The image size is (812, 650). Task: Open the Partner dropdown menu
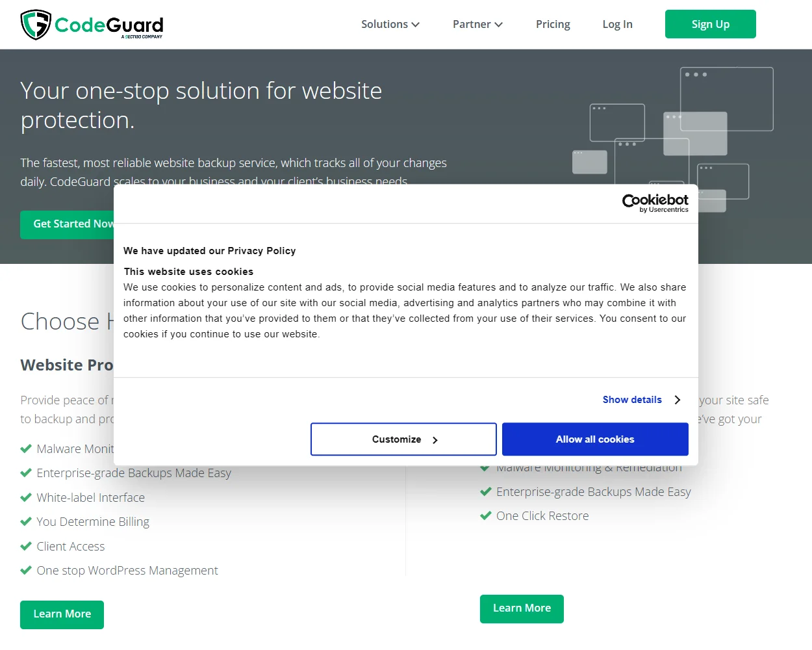(x=477, y=24)
